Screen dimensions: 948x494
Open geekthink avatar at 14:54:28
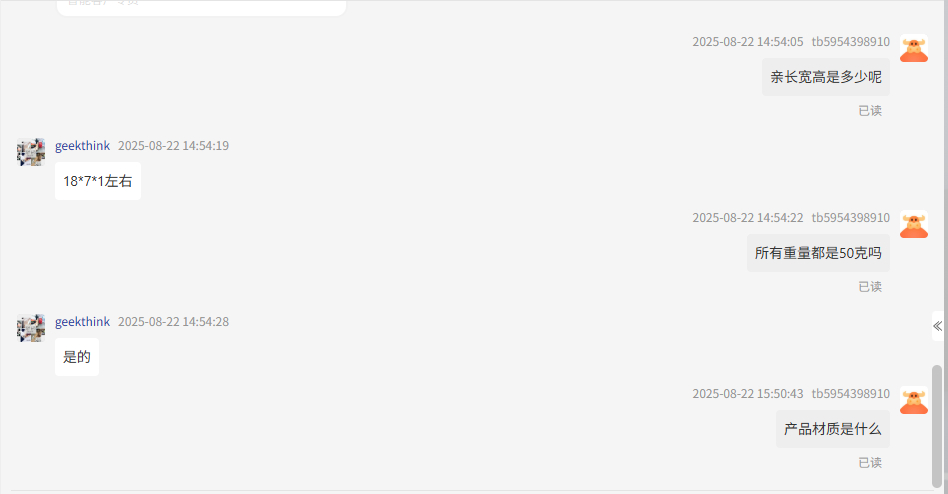[x=31, y=328]
